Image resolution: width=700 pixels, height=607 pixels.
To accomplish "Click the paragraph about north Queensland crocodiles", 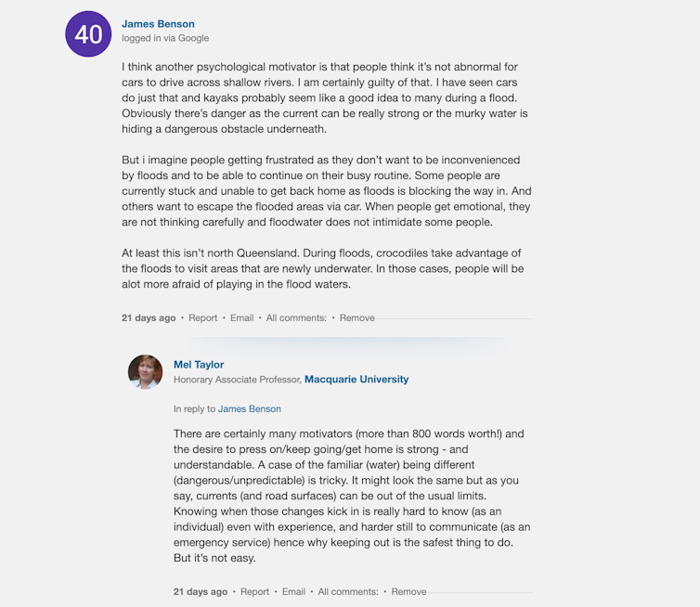I will [x=322, y=268].
